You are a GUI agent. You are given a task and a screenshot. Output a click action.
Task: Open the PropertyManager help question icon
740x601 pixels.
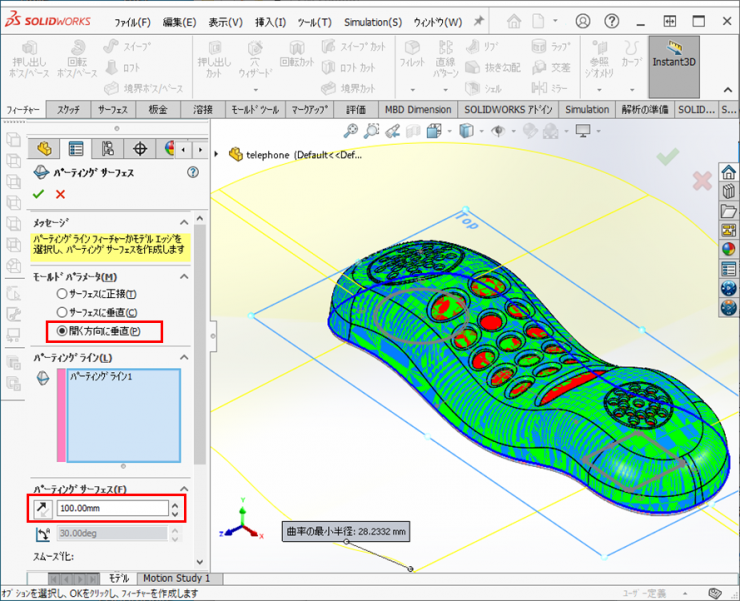click(x=192, y=173)
